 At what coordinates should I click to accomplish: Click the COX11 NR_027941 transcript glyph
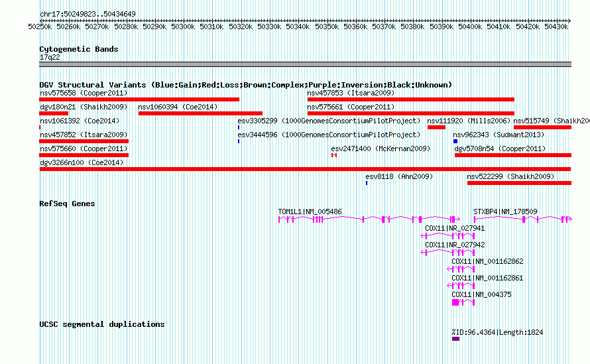447,236
